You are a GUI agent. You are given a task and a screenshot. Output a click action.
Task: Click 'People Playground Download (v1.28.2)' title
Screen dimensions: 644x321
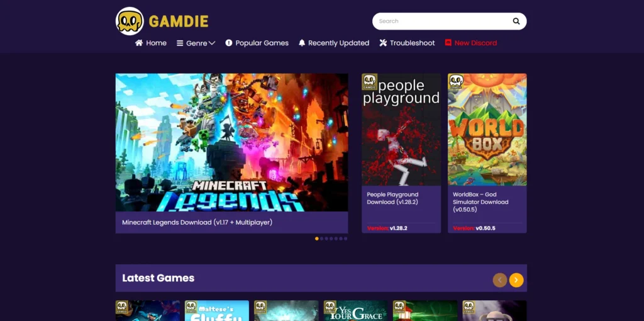pyautogui.click(x=392, y=198)
